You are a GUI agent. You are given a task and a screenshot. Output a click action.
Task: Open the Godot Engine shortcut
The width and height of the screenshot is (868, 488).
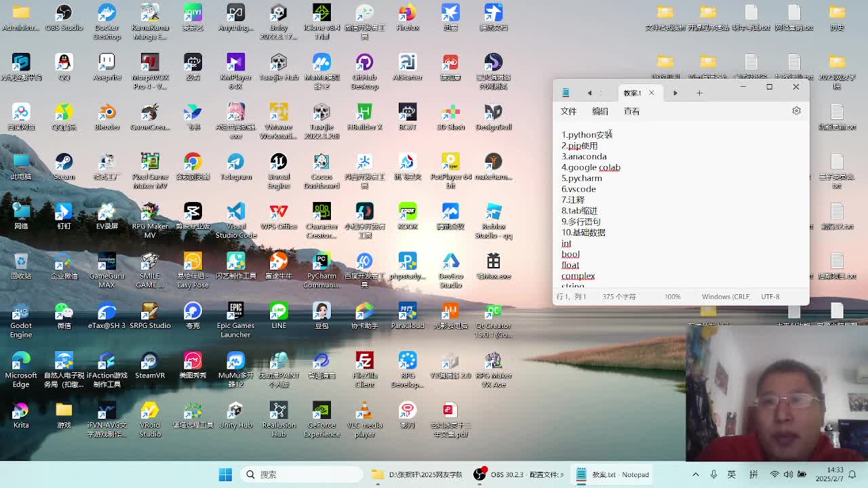[x=21, y=312]
